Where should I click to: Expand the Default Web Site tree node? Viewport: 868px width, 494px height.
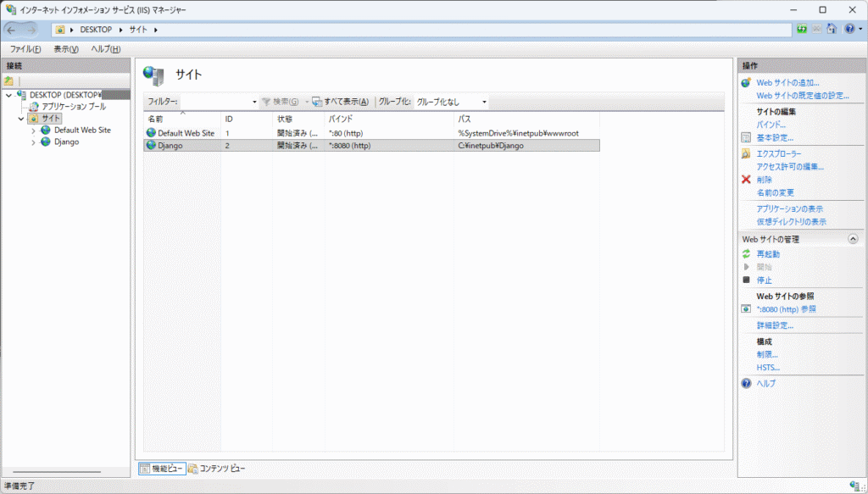tap(33, 130)
